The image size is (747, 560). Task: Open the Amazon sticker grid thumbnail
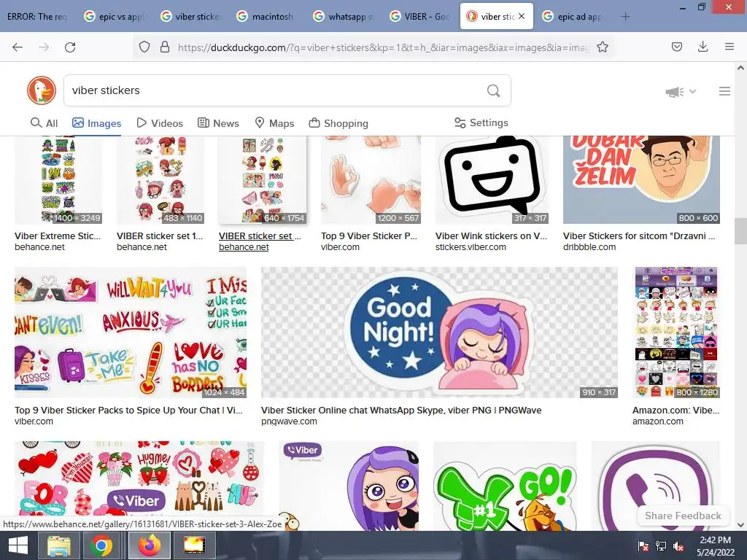[x=676, y=332]
